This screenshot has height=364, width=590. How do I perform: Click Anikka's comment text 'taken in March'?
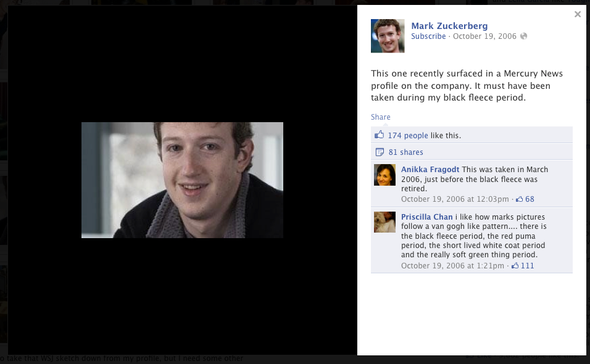tap(523, 169)
